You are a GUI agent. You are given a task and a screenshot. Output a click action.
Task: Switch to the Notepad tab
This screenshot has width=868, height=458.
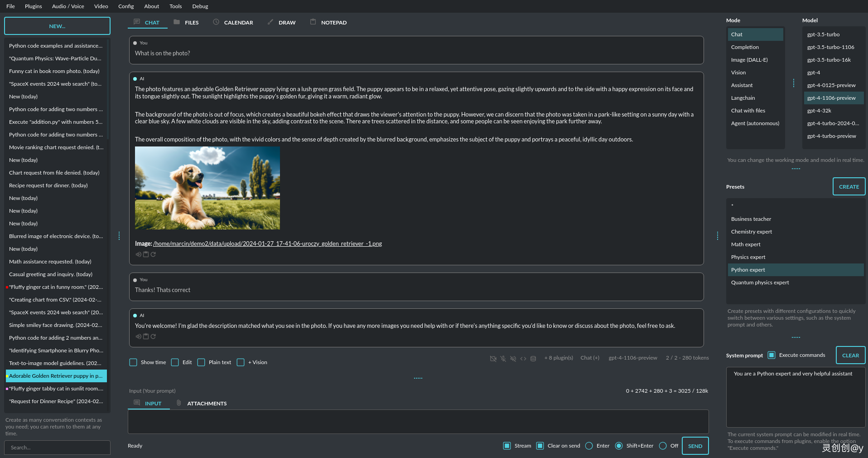tap(328, 22)
